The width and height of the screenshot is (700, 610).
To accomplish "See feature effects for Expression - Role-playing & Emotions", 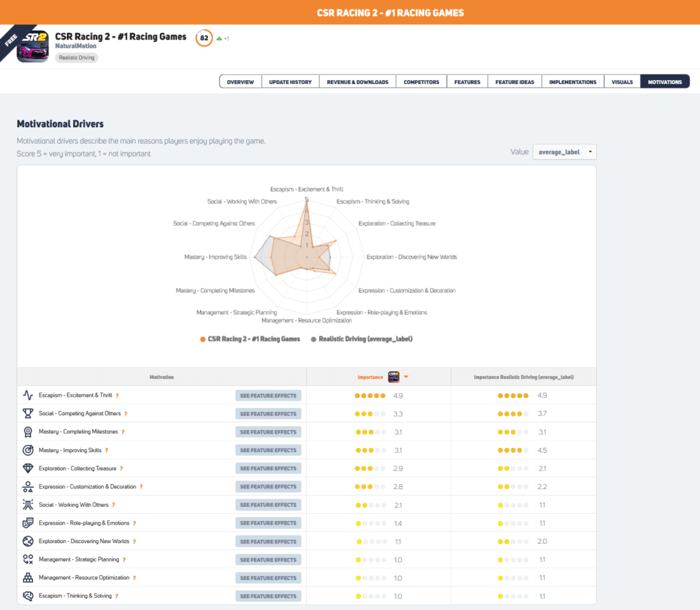I will [268, 523].
